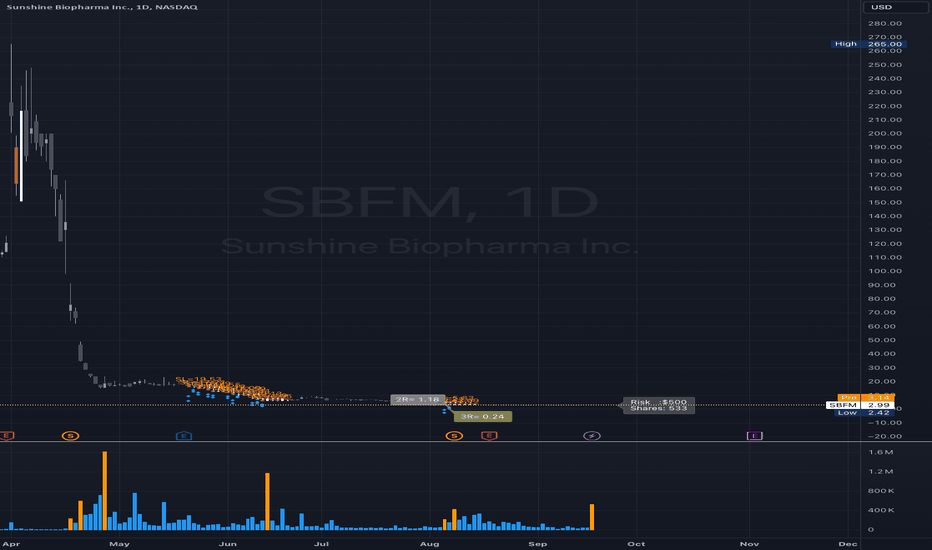932x550 pixels.
Task: Open the blue earnings marker before June
Action: [184, 436]
